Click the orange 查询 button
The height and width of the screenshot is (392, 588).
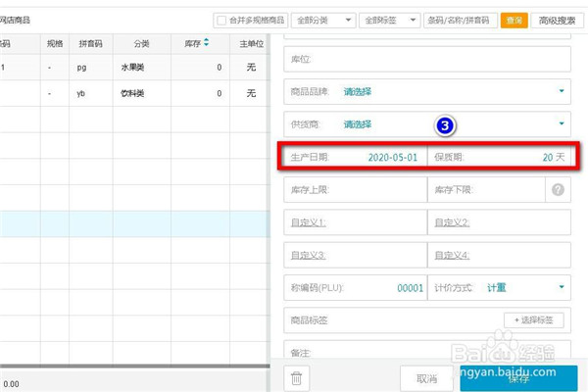pos(514,20)
